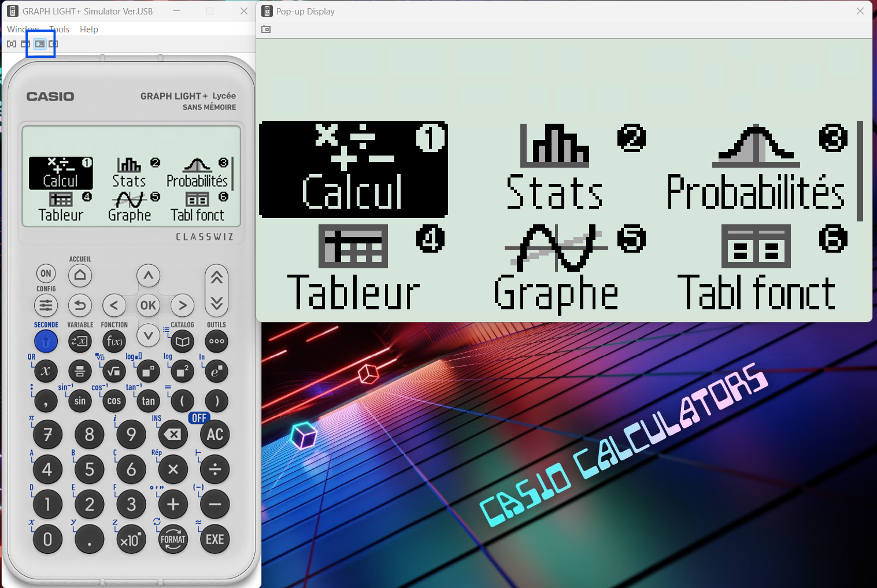Select Stats app in Pop-up Display
Viewport: 877px width, 588px height.
click(556, 169)
